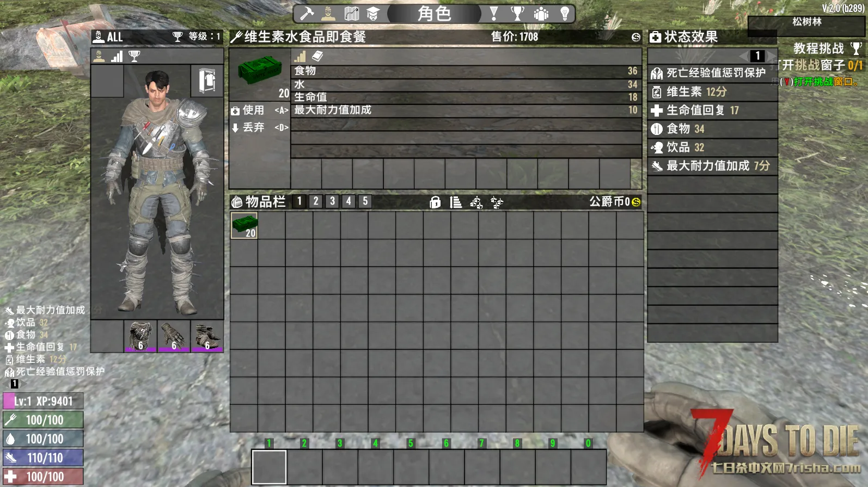
Task: Click the fill-stacks boxes icon
Action: (497, 202)
